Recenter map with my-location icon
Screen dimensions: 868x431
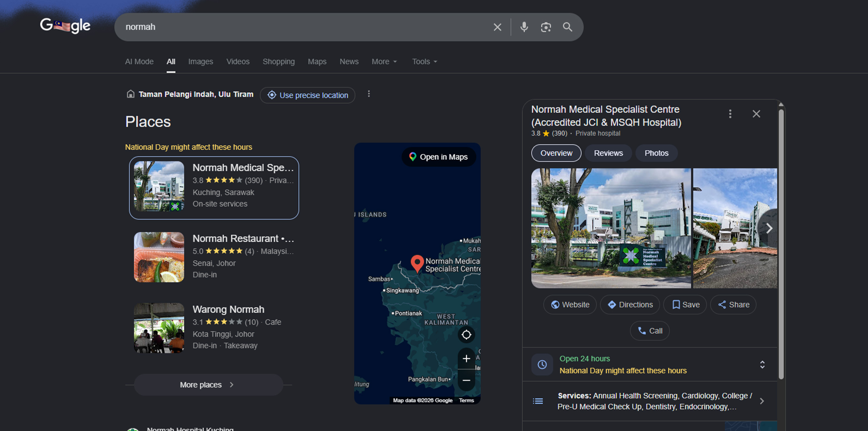point(466,335)
